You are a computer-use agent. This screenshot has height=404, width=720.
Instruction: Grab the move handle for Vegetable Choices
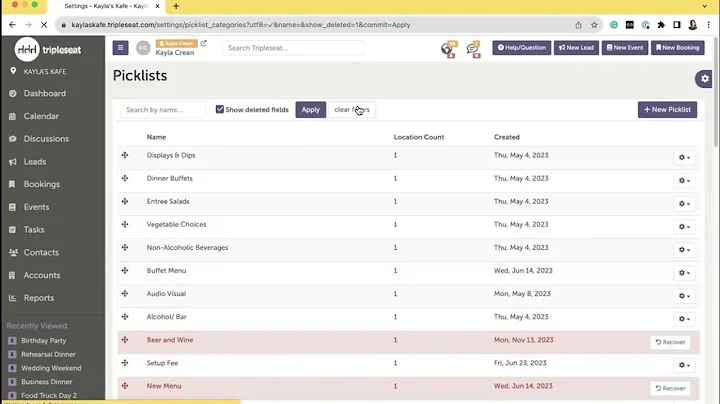pos(125,224)
